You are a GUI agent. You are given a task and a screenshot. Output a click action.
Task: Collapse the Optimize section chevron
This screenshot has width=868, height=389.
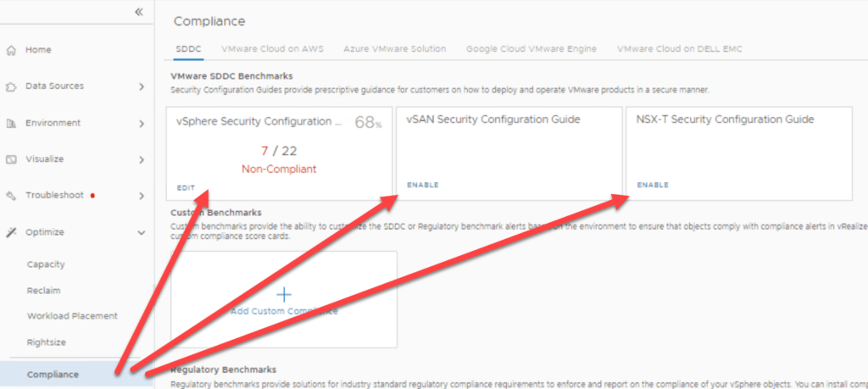pos(142,232)
